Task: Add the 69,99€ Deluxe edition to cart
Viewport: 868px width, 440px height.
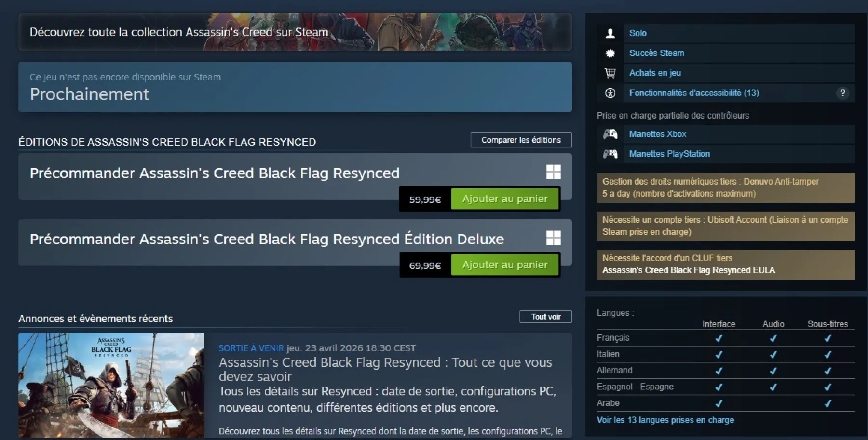Action: pos(505,265)
